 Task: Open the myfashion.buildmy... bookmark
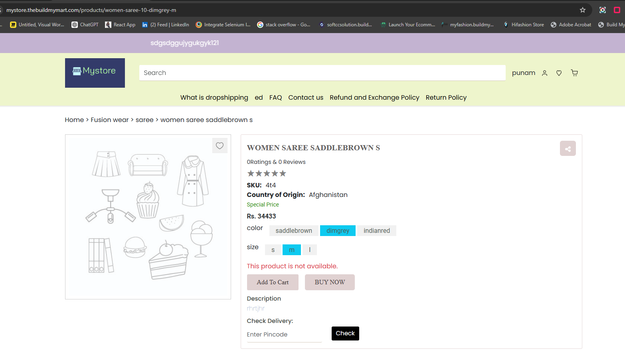pyautogui.click(x=468, y=25)
